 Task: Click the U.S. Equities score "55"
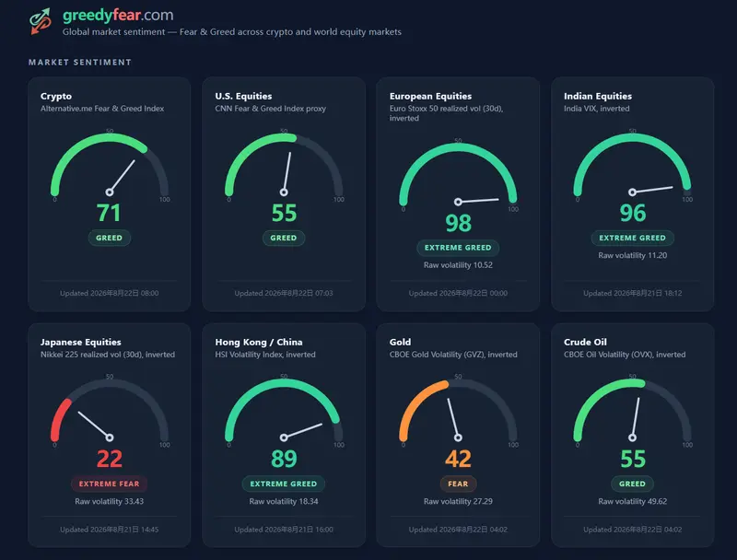[x=284, y=213]
